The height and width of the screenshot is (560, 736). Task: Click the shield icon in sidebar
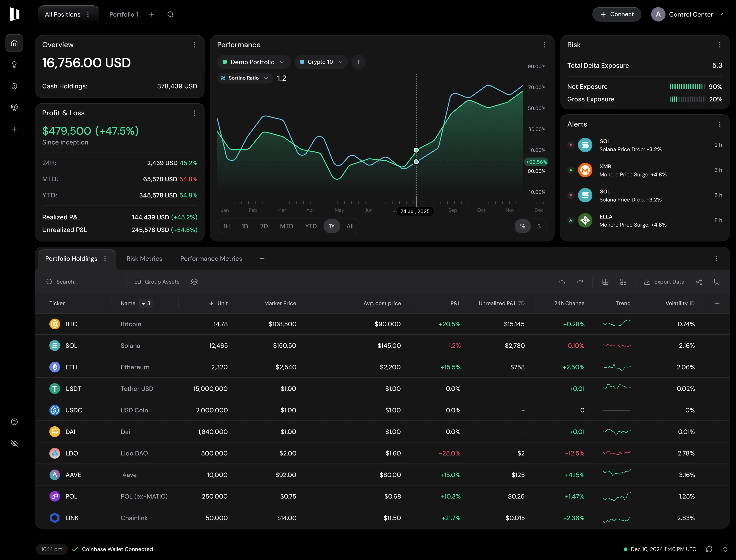coord(14,86)
